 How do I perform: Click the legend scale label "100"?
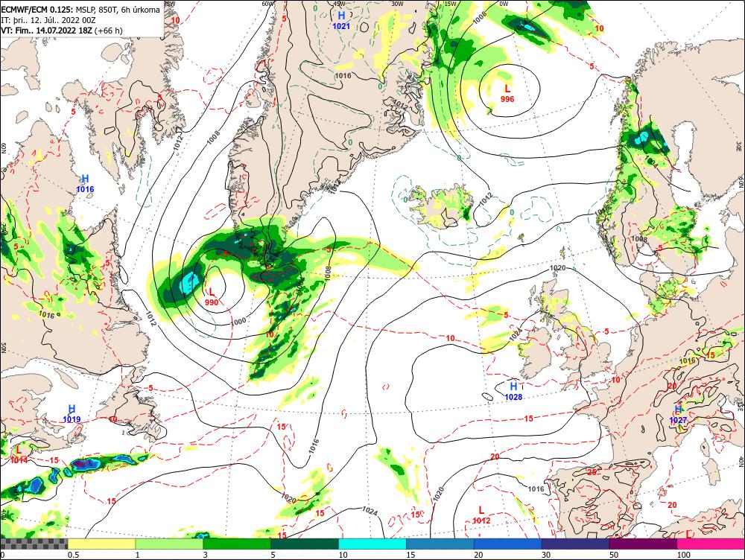[684, 555]
